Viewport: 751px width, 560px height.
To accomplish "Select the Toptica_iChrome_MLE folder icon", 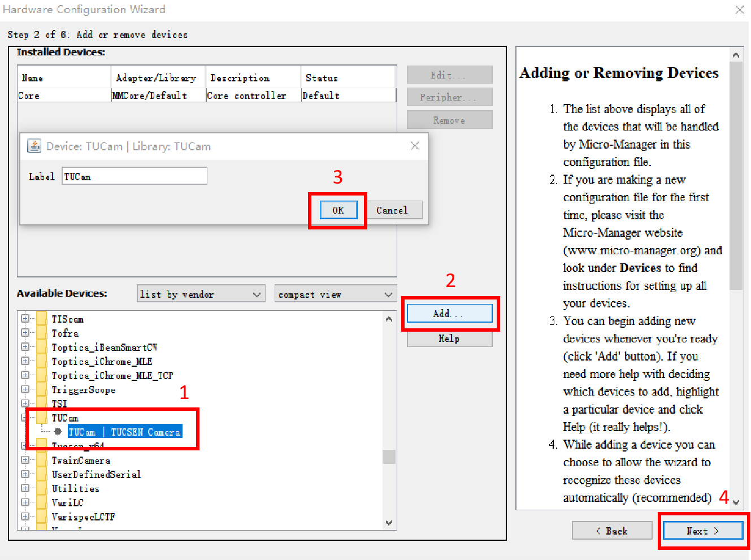I will [x=42, y=361].
